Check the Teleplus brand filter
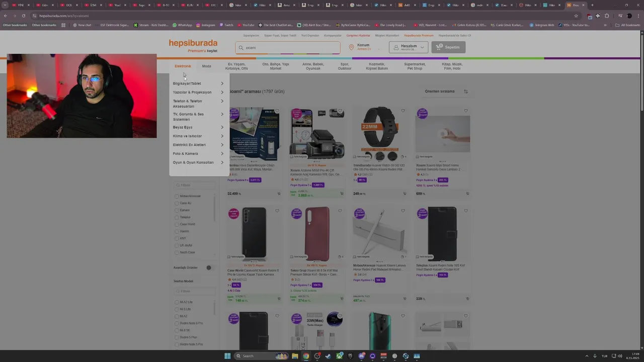The image size is (644, 362). pos(177,217)
